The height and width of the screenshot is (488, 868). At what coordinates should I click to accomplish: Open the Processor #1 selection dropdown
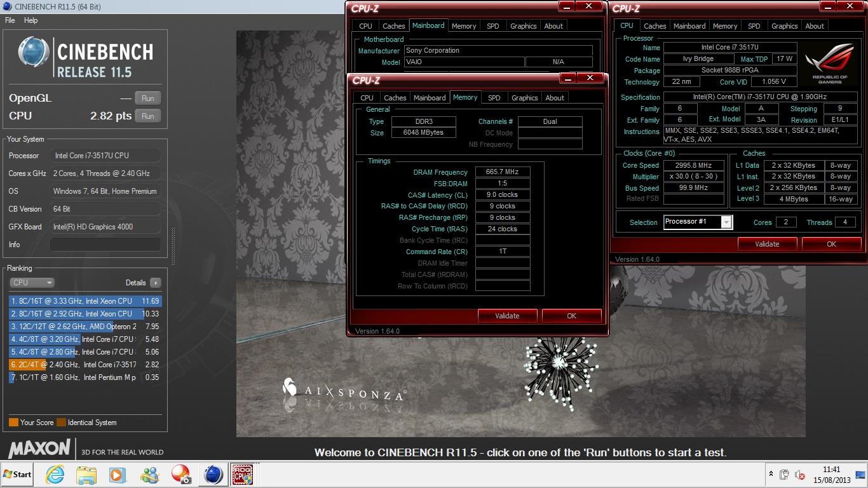(x=698, y=222)
